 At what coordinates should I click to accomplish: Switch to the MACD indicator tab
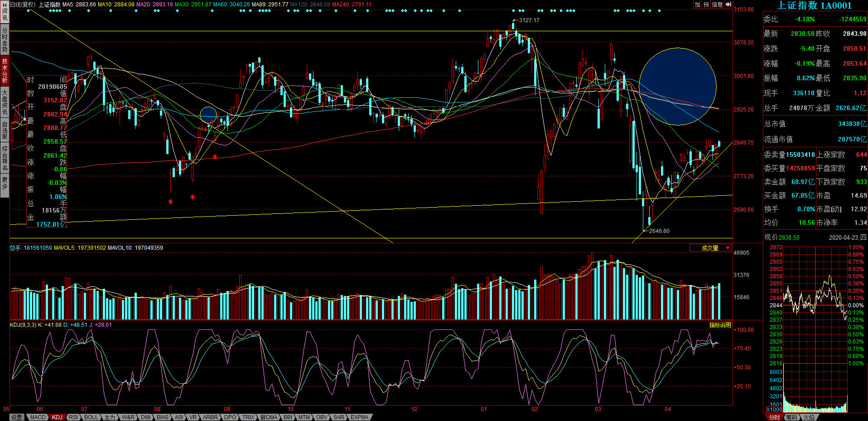[x=38, y=417]
